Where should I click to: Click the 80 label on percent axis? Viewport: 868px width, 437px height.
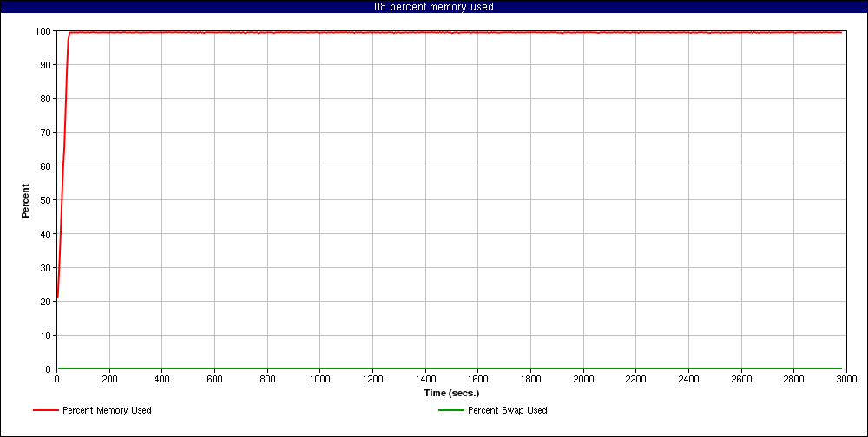coord(45,99)
